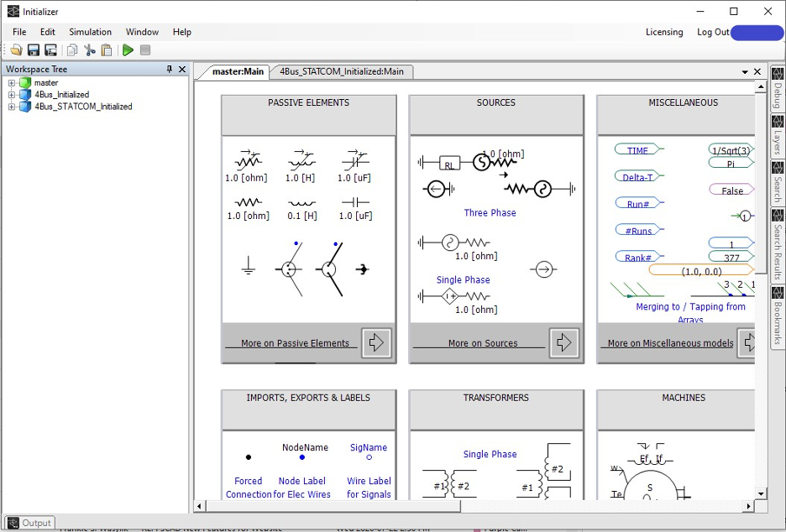
Task: Click Log Out
Action: click(x=713, y=32)
